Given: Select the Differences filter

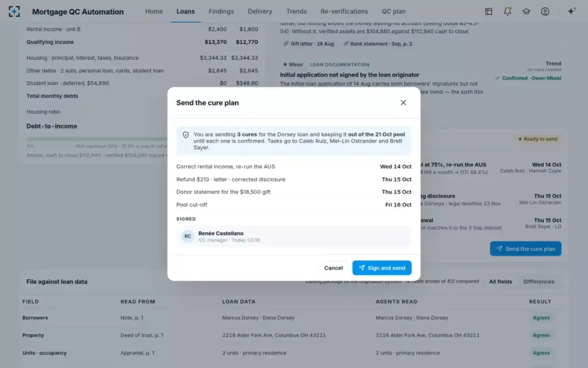Looking at the screenshot, I should click(539, 282).
